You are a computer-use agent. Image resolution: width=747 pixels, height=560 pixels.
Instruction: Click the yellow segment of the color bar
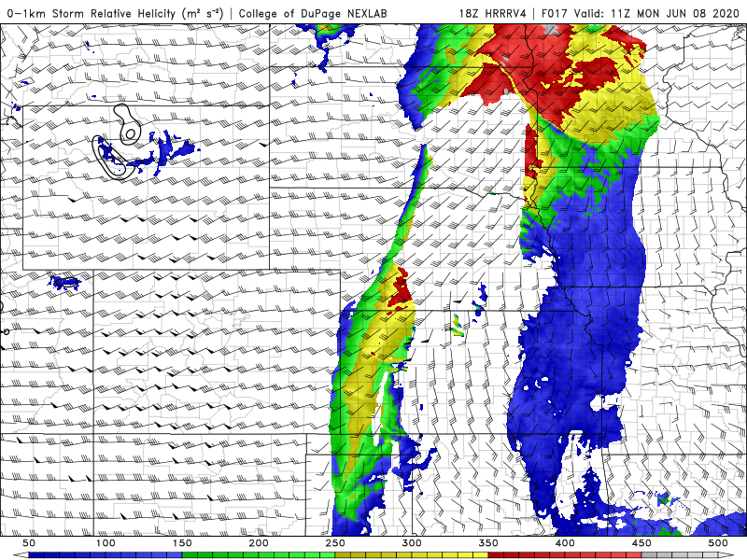412,555
